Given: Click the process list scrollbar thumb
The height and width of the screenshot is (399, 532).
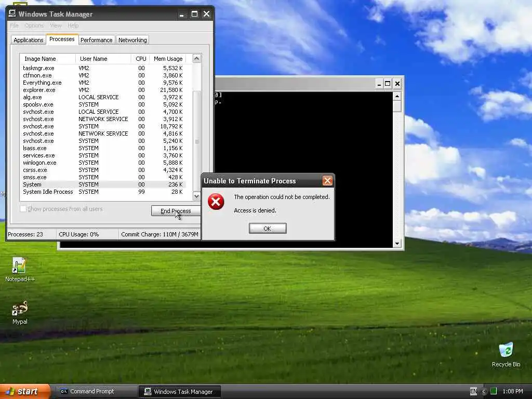Looking at the screenshot, I should coord(196,141).
